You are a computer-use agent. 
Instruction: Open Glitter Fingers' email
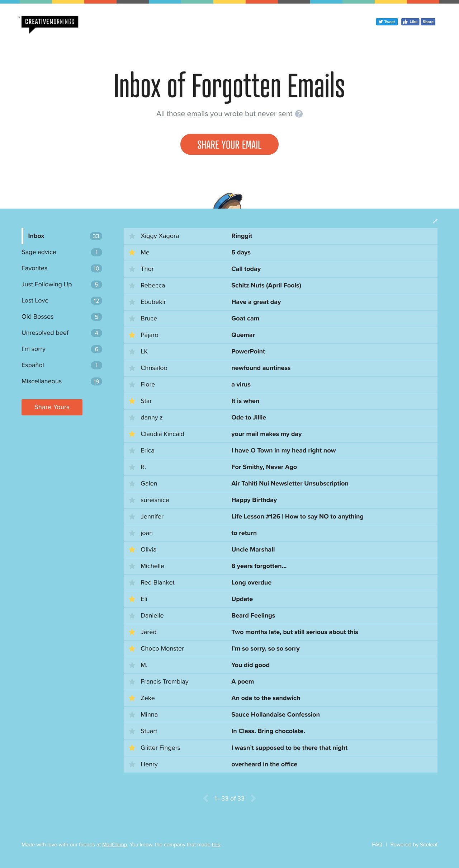(280, 748)
